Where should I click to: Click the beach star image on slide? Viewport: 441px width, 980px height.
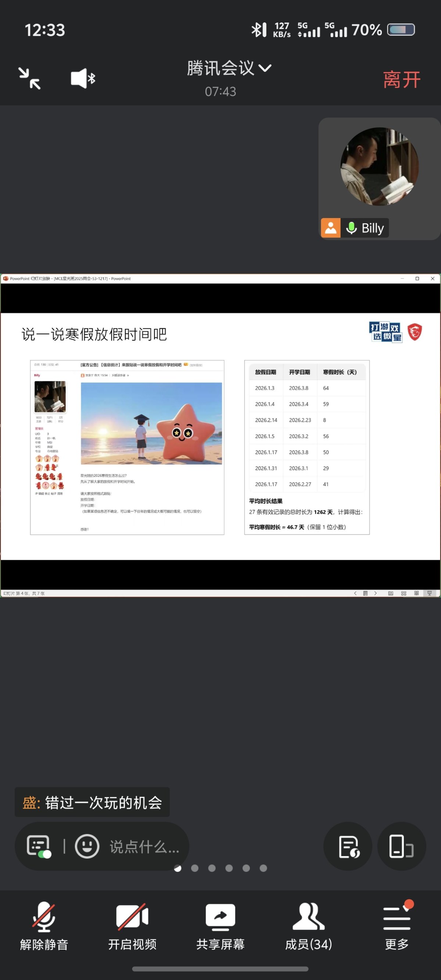151,423
